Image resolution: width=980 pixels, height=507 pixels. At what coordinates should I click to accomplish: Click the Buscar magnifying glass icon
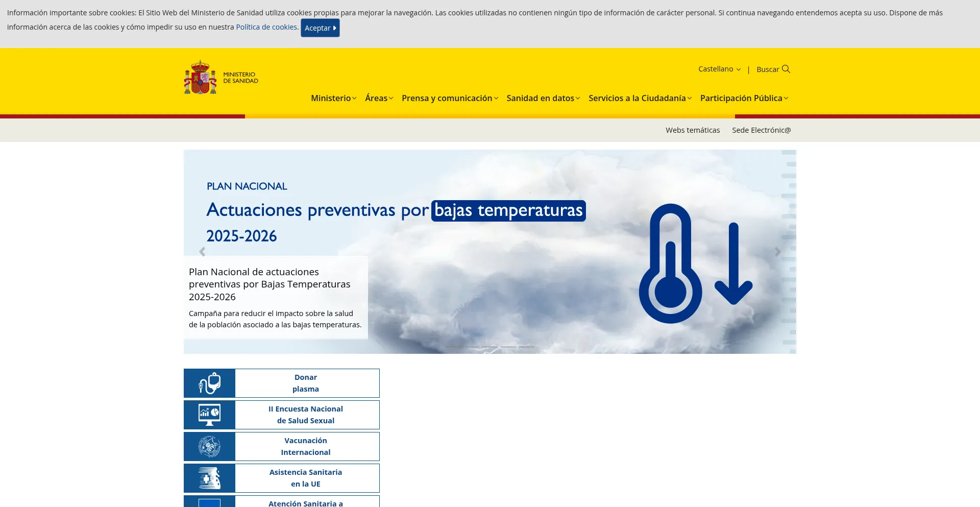point(786,69)
